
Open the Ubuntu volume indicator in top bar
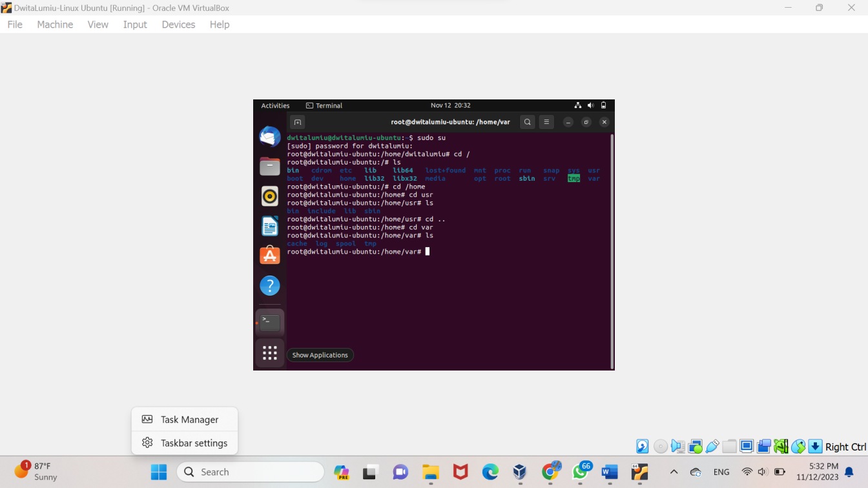591,105
